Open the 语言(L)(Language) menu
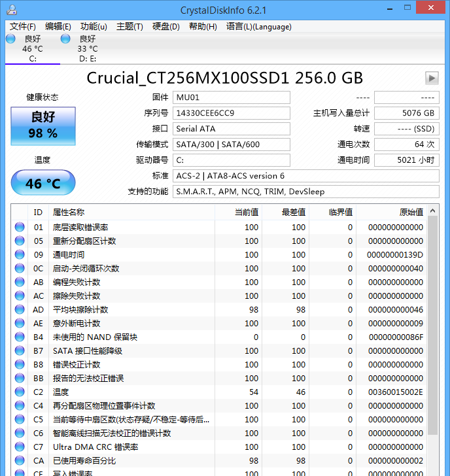Screen dimensions: 450x476 pyautogui.click(x=259, y=27)
